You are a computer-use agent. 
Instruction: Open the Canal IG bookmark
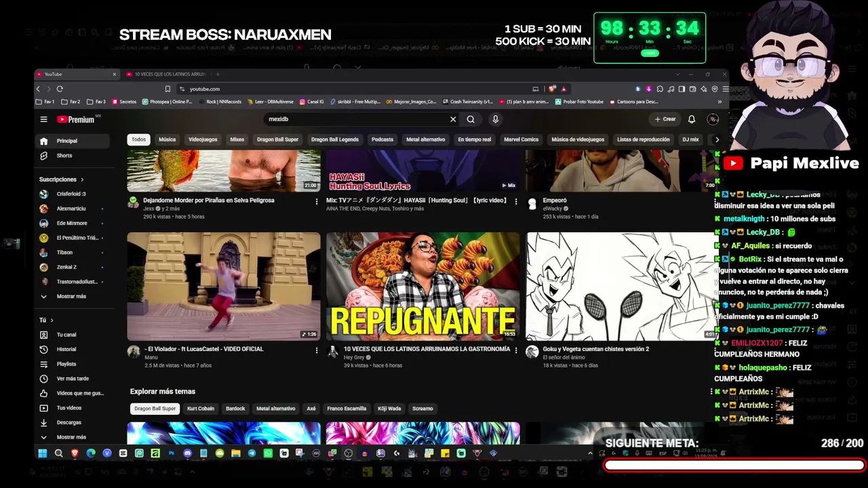[x=311, y=102]
